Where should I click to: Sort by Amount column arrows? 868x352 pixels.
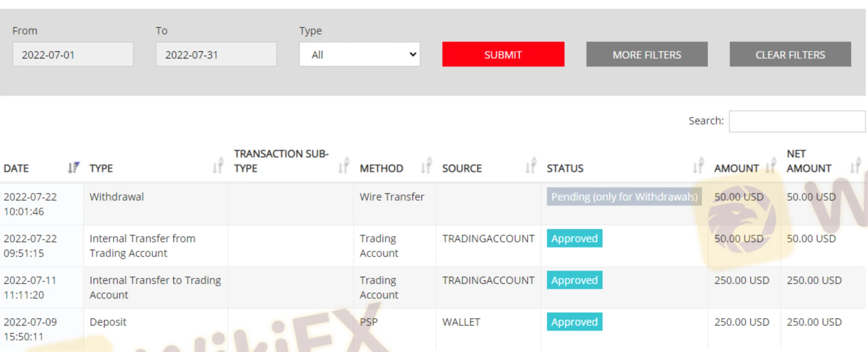coord(770,165)
